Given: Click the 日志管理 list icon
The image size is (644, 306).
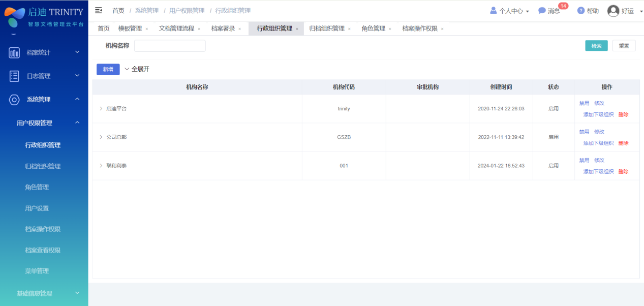Looking at the screenshot, I should tap(15, 76).
